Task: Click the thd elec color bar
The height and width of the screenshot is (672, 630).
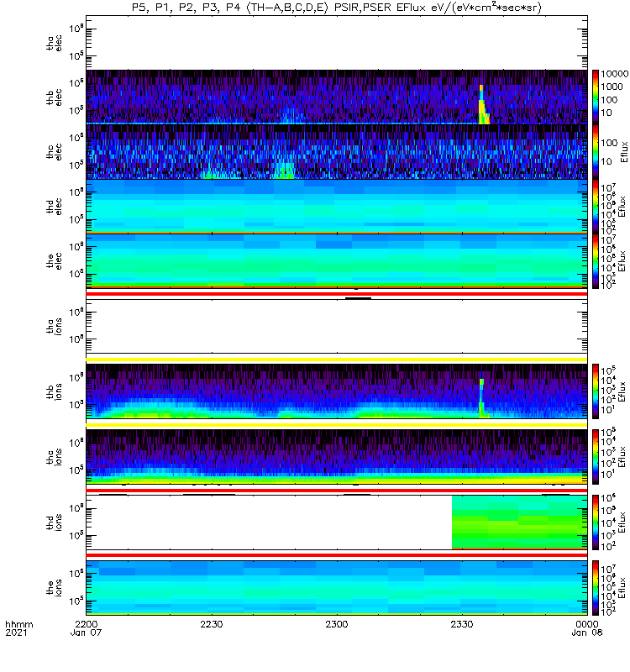Action: (596, 206)
